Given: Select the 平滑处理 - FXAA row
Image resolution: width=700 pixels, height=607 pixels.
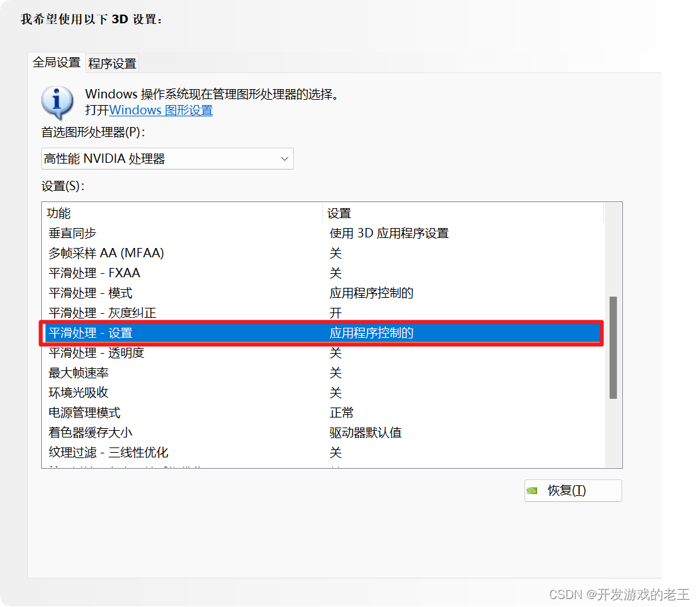Looking at the screenshot, I should pyautogui.click(x=323, y=273).
